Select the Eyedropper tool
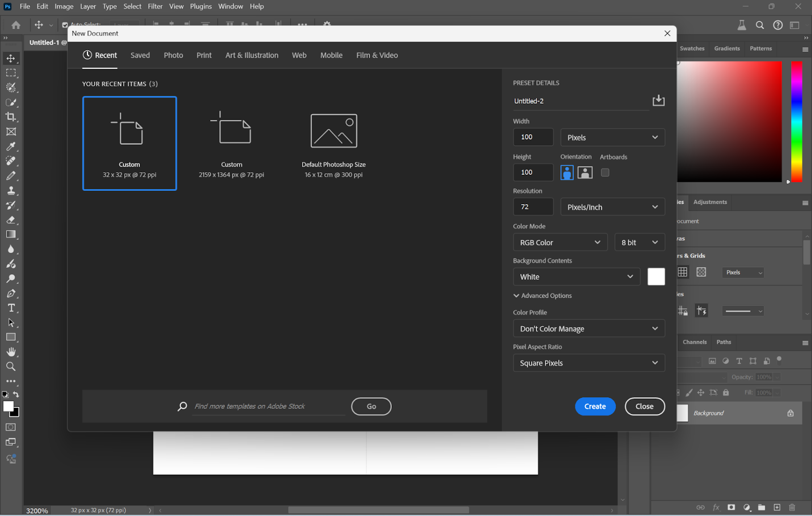The image size is (812, 516). pos(11,146)
